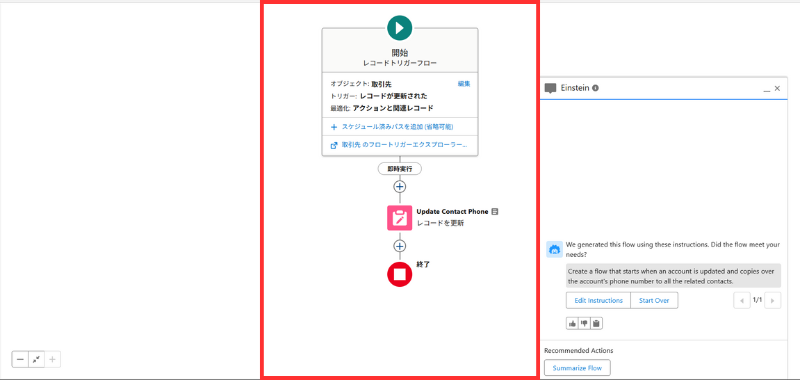Fit the flow to the canvas
Image resolution: width=800 pixels, height=380 pixels.
coord(36,360)
